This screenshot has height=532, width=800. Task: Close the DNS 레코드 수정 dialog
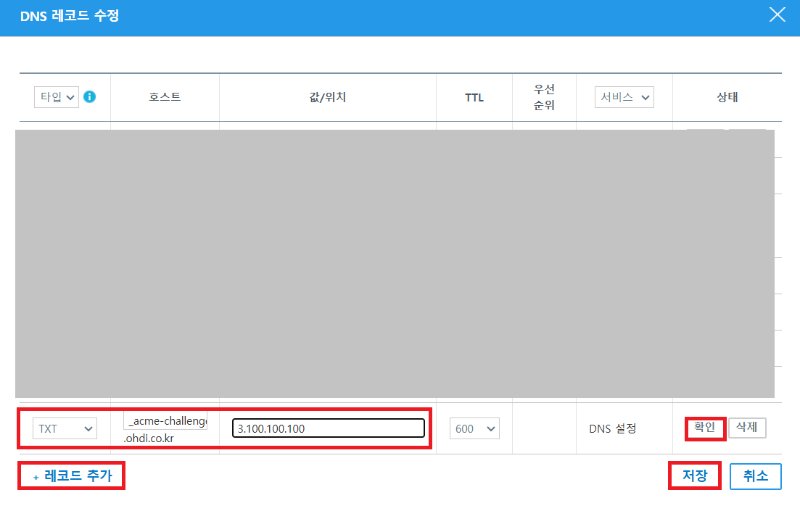tap(777, 14)
